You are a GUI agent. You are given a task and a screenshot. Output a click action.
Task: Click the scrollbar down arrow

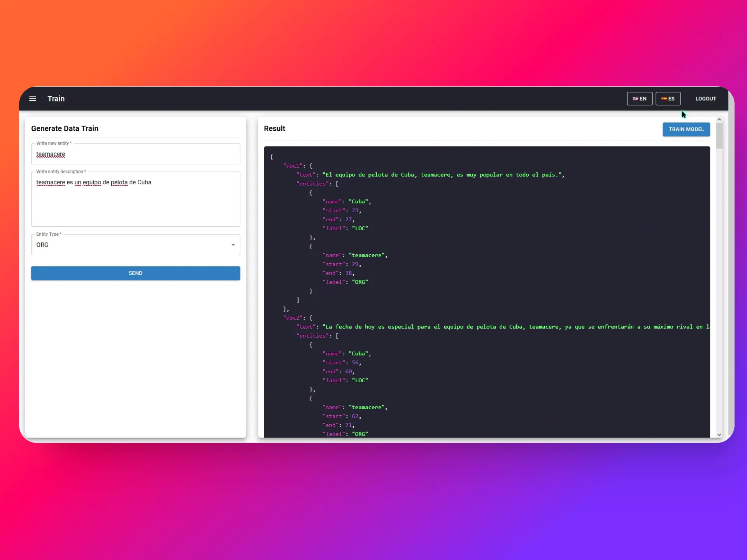(719, 435)
